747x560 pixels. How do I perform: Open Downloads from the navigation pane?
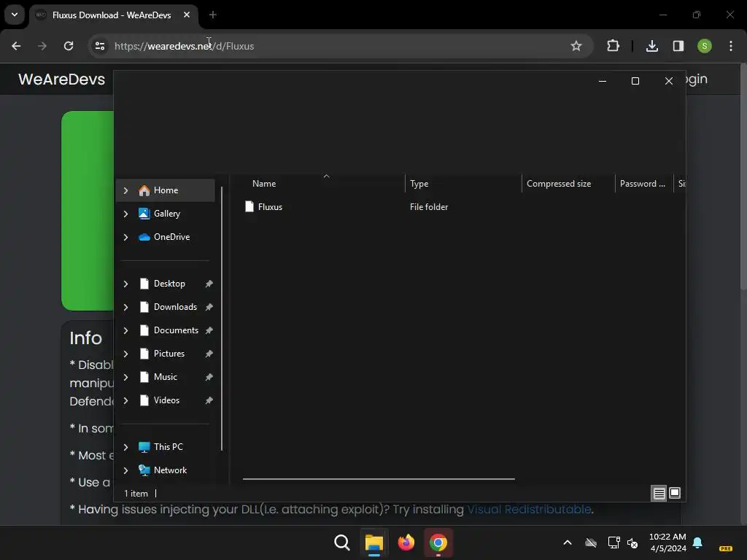pos(166,307)
